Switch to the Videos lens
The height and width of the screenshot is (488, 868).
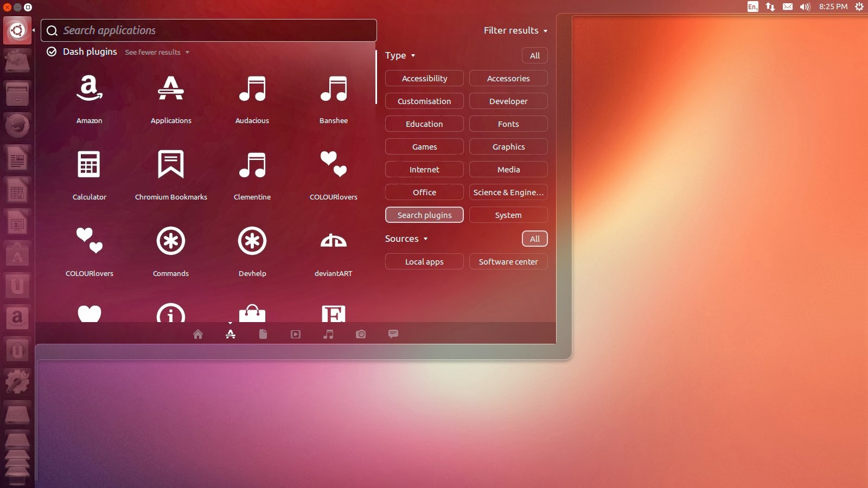pos(296,334)
